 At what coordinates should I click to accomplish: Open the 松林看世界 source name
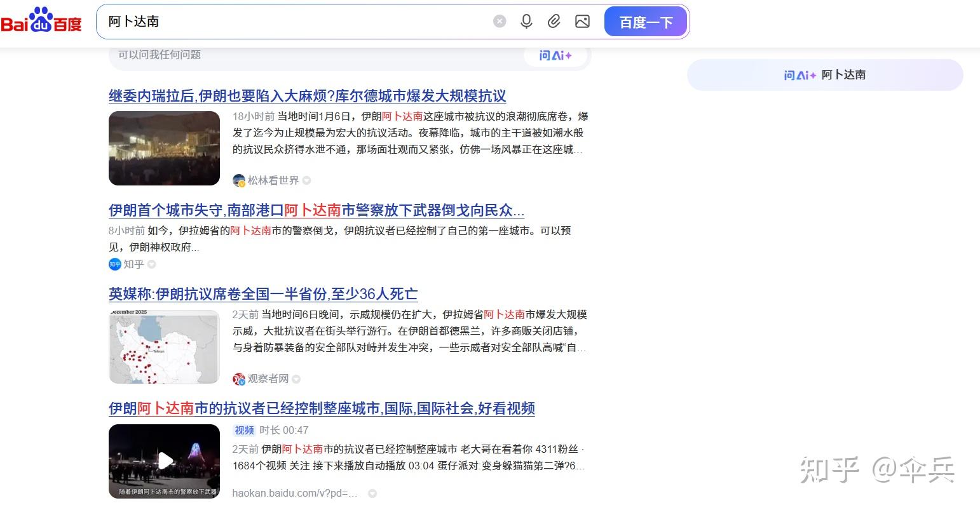[x=273, y=180]
